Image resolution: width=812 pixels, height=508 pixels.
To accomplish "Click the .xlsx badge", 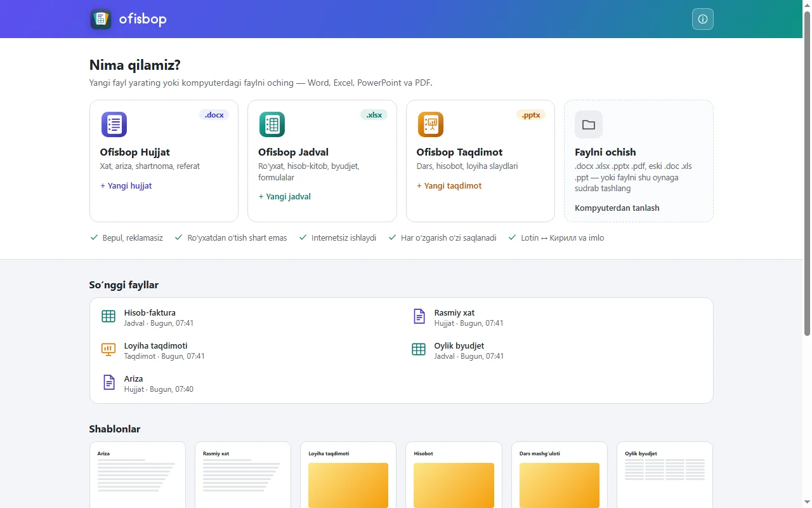I will pyautogui.click(x=374, y=115).
